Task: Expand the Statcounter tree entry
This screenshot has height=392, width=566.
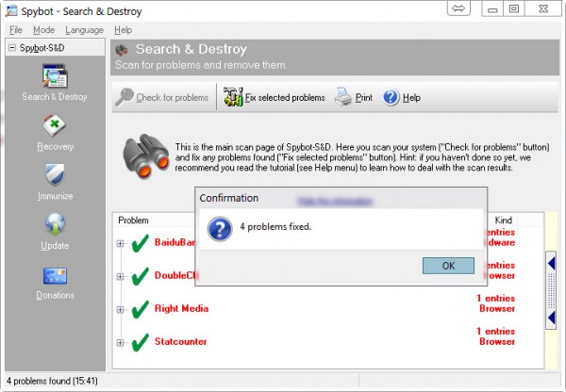Action: click(121, 341)
